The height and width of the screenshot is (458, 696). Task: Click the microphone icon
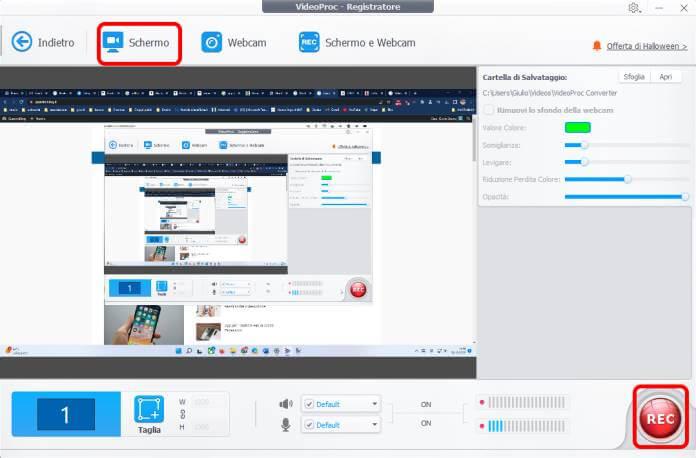(286, 425)
